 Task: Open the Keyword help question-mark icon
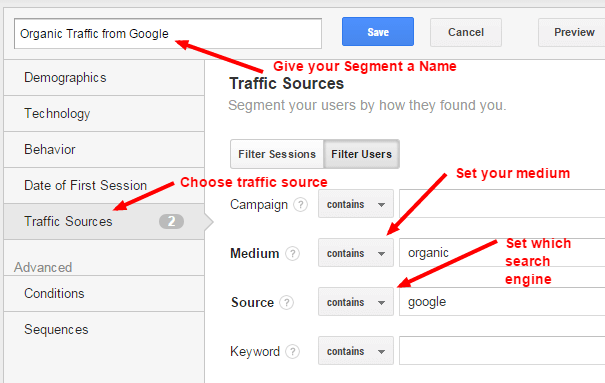pyautogui.click(x=292, y=351)
